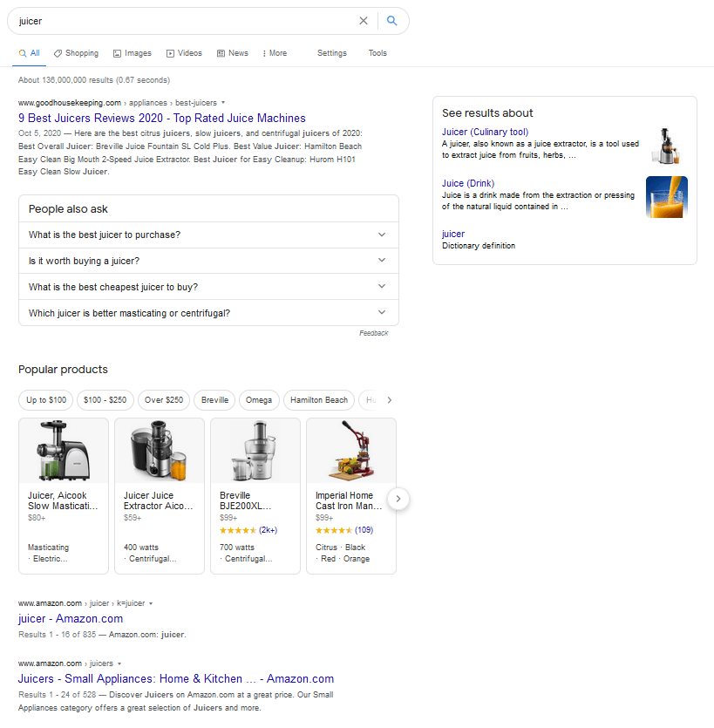Open the Videos results tab
This screenshot has width=714, height=728.
click(184, 53)
